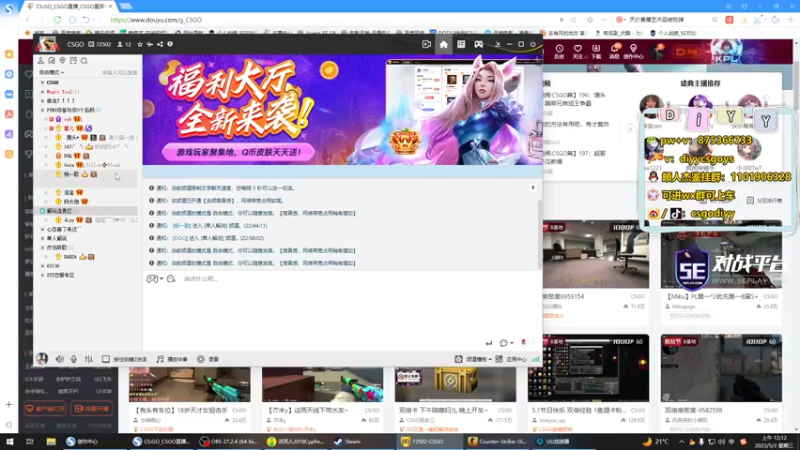Expand the 心态崩了来这 channel
The height and width of the screenshot is (450, 800).
pos(42,229)
